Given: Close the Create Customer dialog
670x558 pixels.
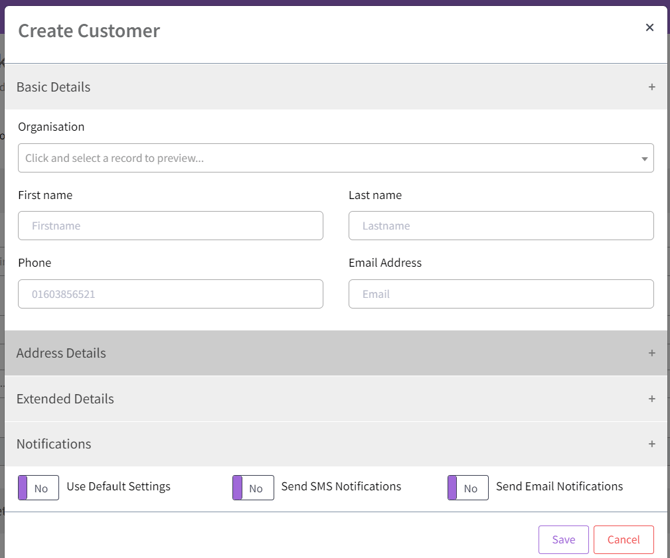Looking at the screenshot, I should tap(649, 28).
